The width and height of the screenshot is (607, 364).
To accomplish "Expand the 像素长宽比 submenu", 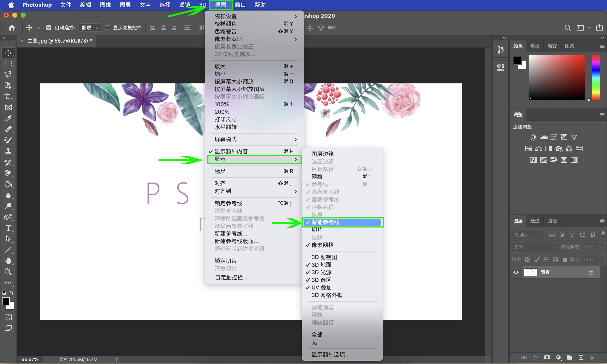I will (254, 39).
